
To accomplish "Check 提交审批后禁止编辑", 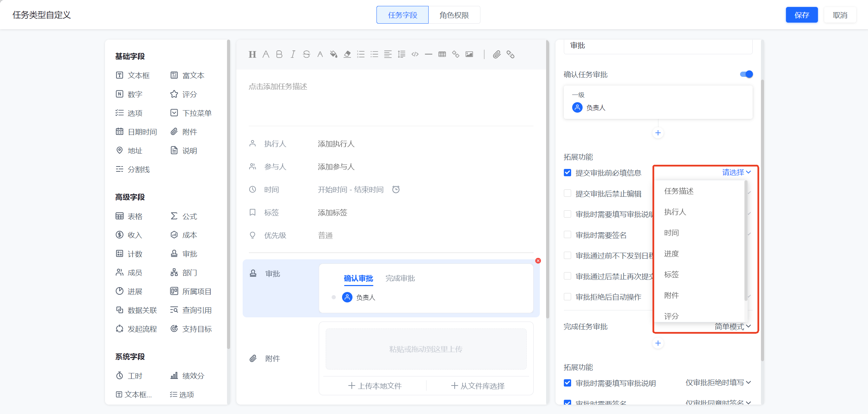I will 568,193.
